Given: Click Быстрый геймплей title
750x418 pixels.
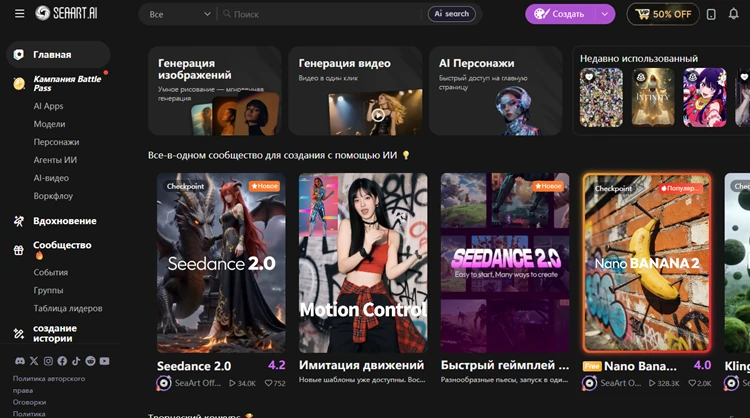Looking at the screenshot, I should click(x=505, y=365).
